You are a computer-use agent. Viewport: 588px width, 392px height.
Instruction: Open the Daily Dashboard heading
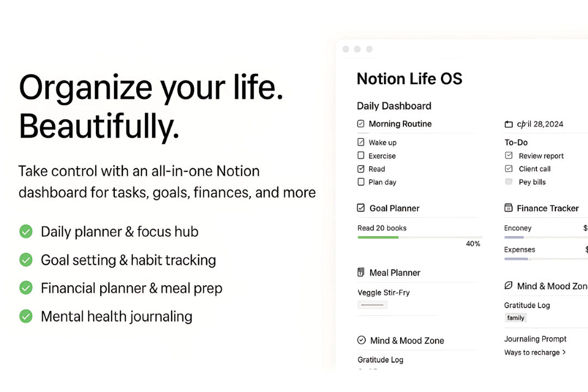[x=394, y=106]
